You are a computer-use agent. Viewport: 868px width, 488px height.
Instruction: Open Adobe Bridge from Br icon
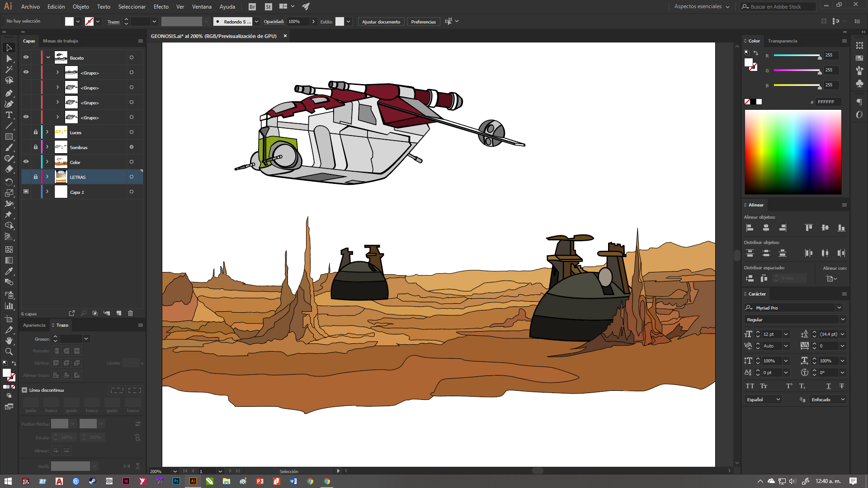tap(252, 7)
